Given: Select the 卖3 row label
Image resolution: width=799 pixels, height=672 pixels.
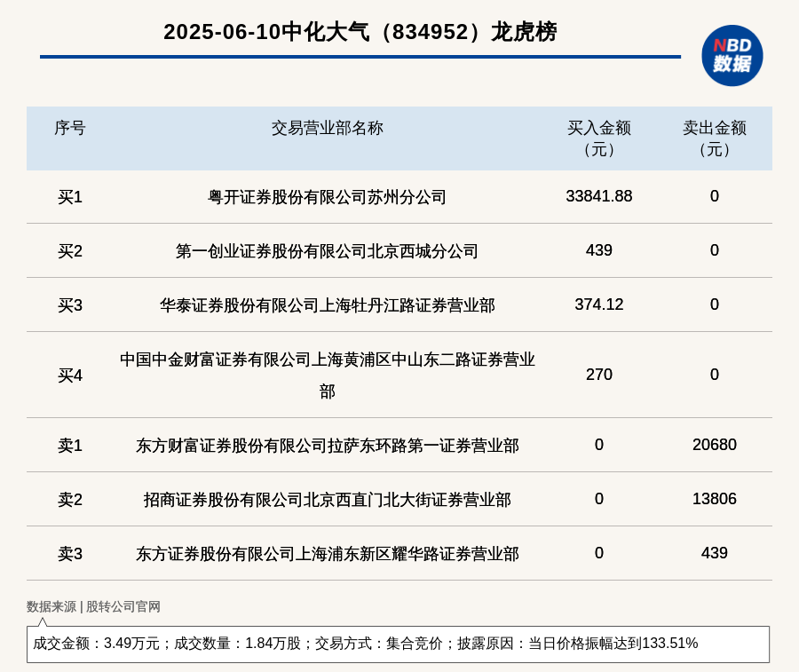Looking at the screenshot, I should click(70, 553).
